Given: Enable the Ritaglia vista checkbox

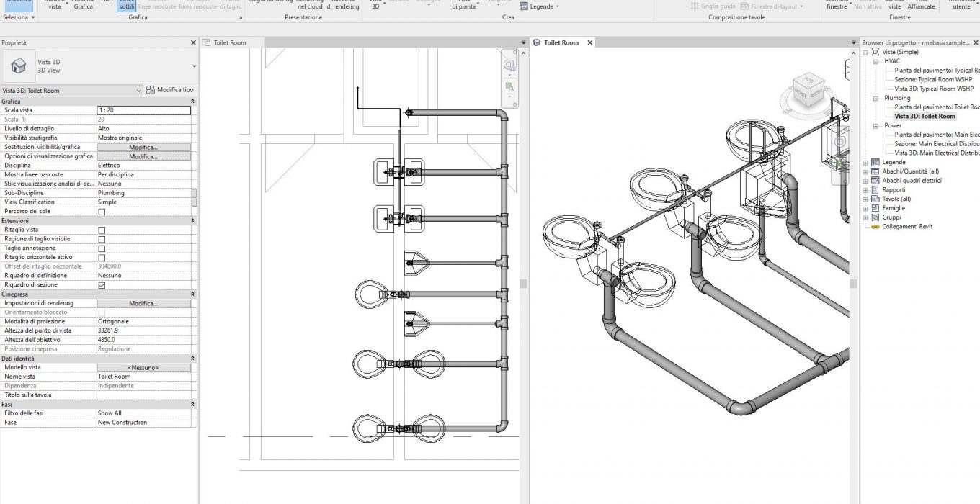Looking at the screenshot, I should tap(102, 230).
